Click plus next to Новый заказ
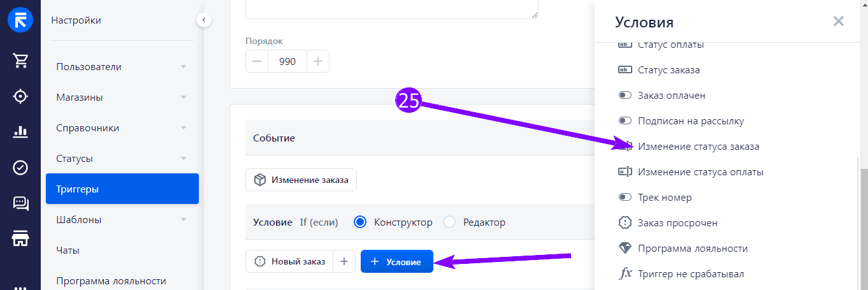Viewport: 868px width, 290px height. pyautogui.click(x=344, y=261)
